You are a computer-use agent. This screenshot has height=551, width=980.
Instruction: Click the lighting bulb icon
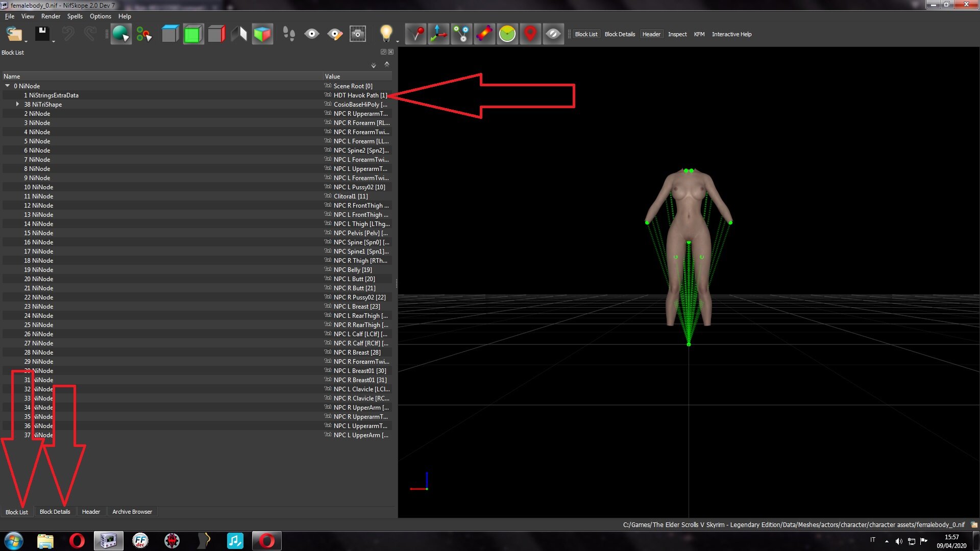(x=386, y=34)
